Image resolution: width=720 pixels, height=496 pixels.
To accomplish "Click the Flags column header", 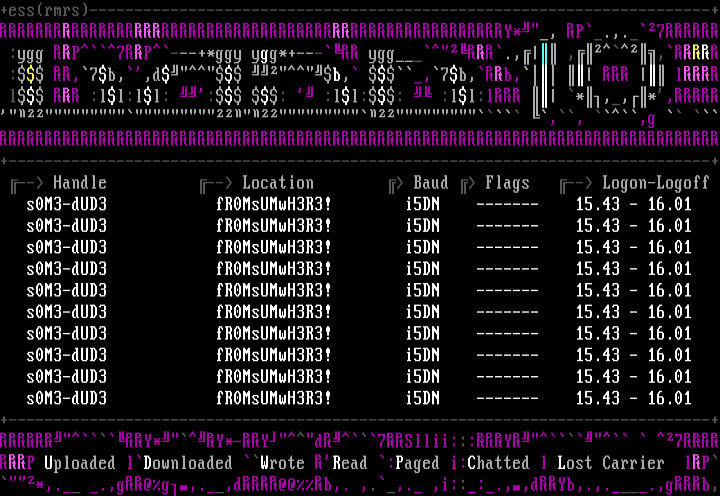I will (x=507, y=183).
